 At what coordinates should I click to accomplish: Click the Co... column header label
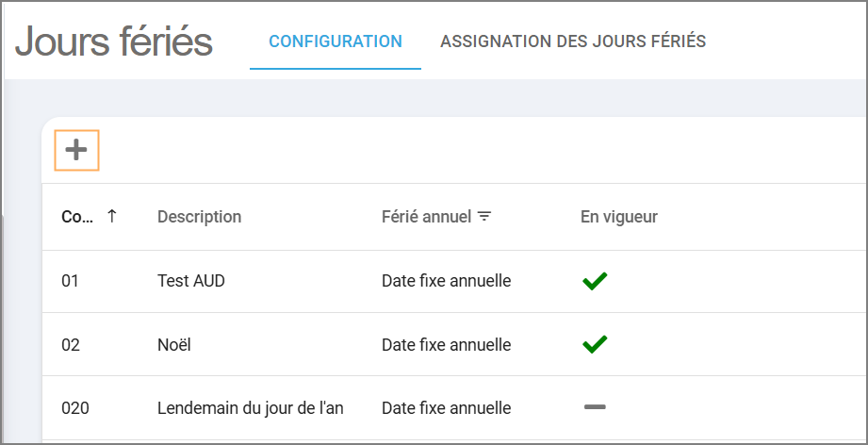77,217
